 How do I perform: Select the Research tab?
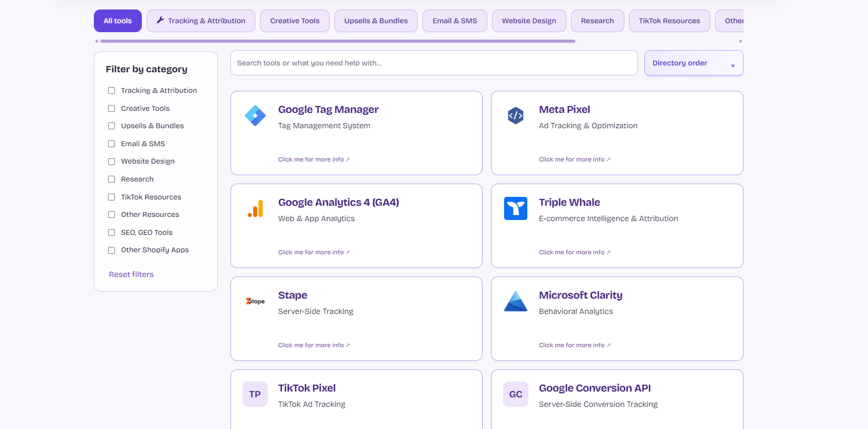[x=597, y=21]
